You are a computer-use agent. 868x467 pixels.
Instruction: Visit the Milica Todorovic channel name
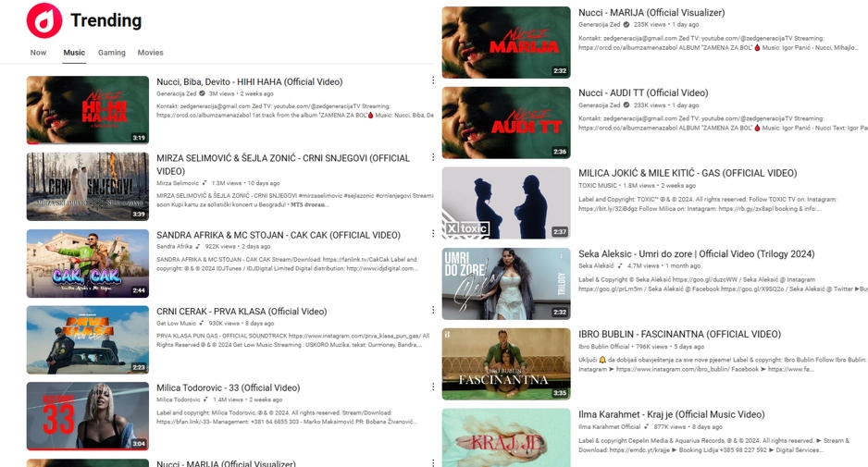coord(179,399)
